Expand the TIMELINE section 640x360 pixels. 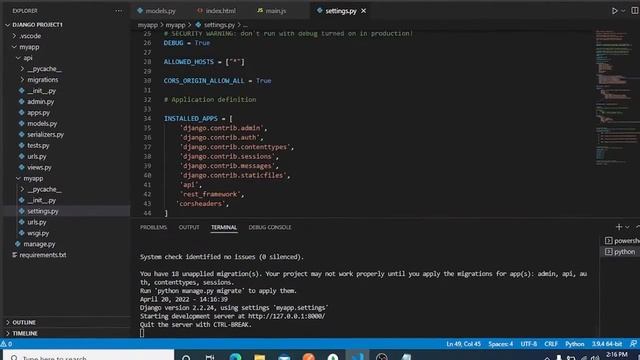pos(24,333)
